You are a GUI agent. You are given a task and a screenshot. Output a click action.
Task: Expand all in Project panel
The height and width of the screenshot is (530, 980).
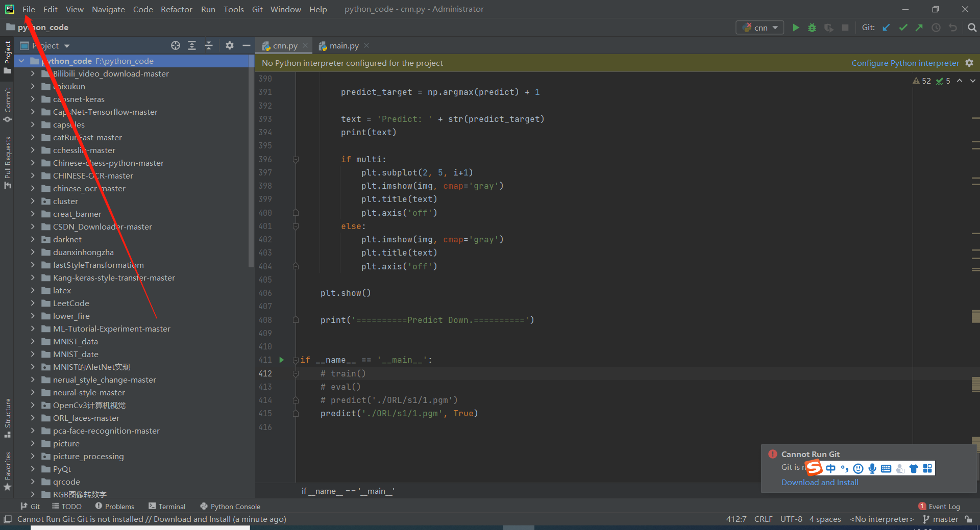[192, 45]
